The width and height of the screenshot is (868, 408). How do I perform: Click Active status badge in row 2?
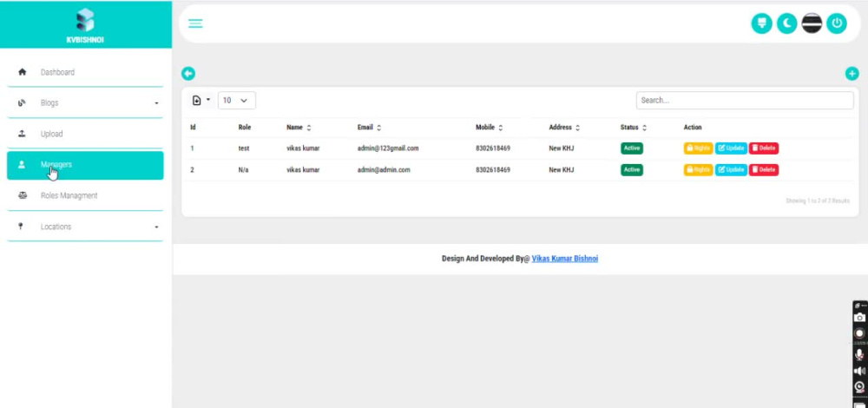(632, 170)
